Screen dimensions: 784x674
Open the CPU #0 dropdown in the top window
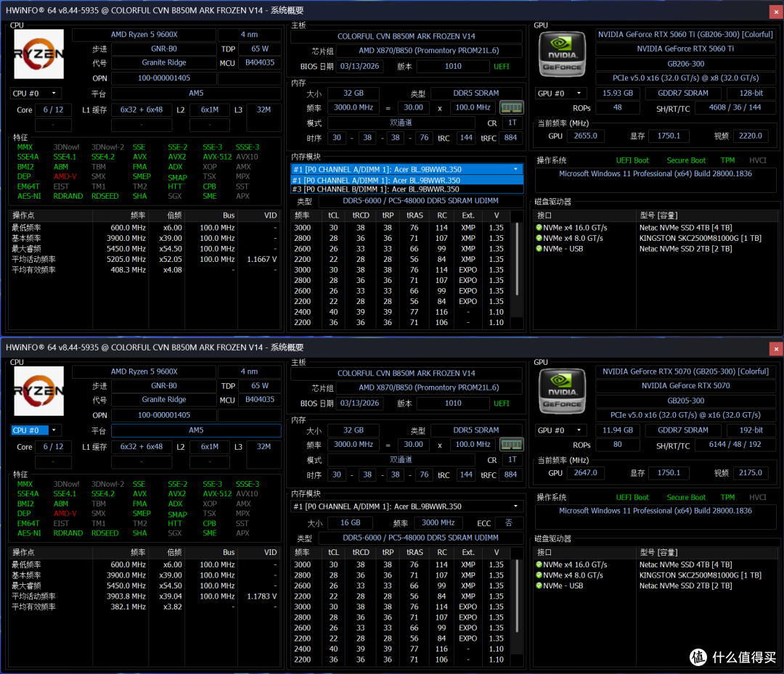(54, 94)
